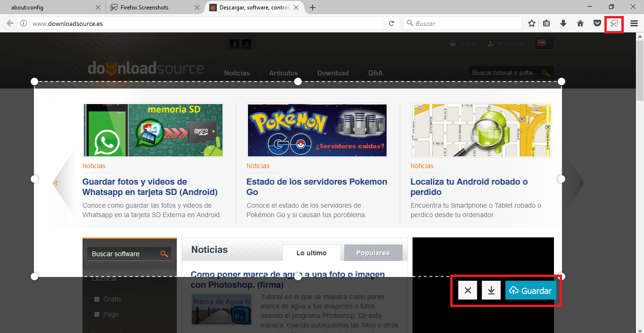Click the Buscar tutorial o software field
Viewport: 644px width, 333px height.
[503, 73]
